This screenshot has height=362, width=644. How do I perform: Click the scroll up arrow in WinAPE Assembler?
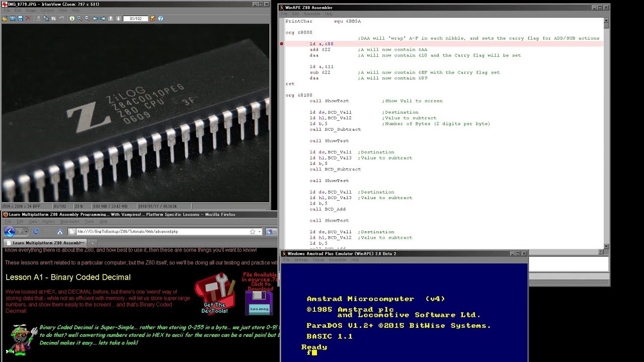pos(606,21)
